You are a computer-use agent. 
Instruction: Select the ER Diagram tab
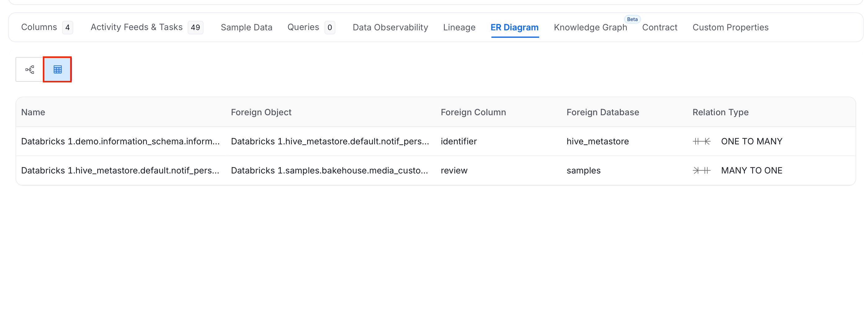515,27
